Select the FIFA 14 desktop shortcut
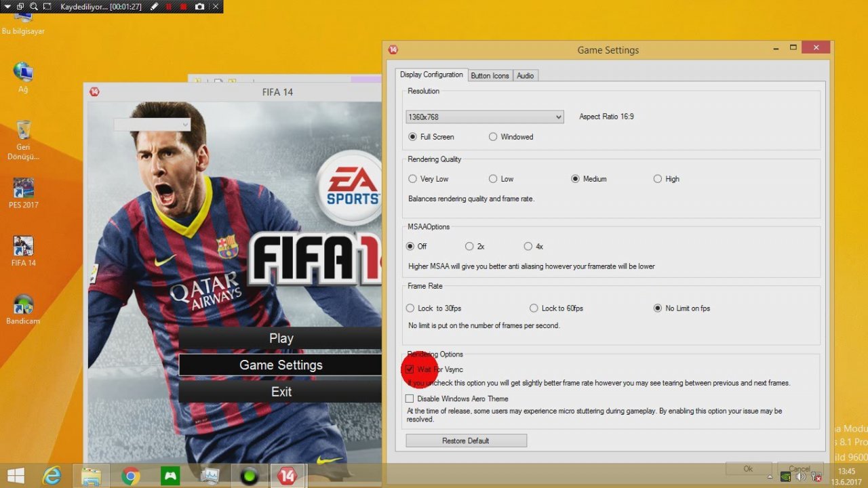Image resolution: width=868 pixels, height=488 pixels. [23, 251]
